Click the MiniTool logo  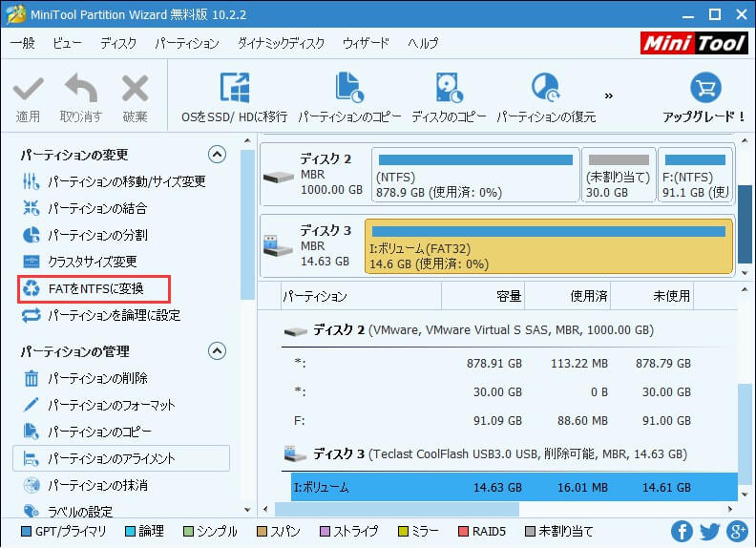694,43
